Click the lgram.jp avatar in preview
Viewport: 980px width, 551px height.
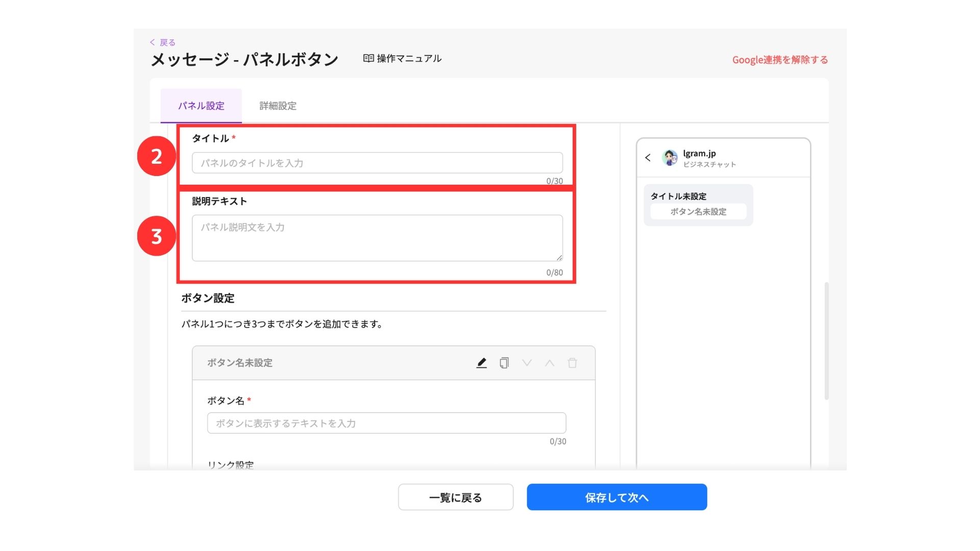click(x=670, y=158)
